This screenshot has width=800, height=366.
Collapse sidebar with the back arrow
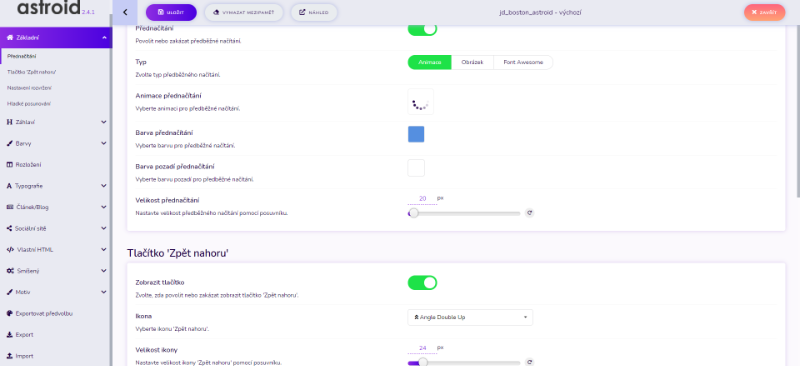click(125, 12)
